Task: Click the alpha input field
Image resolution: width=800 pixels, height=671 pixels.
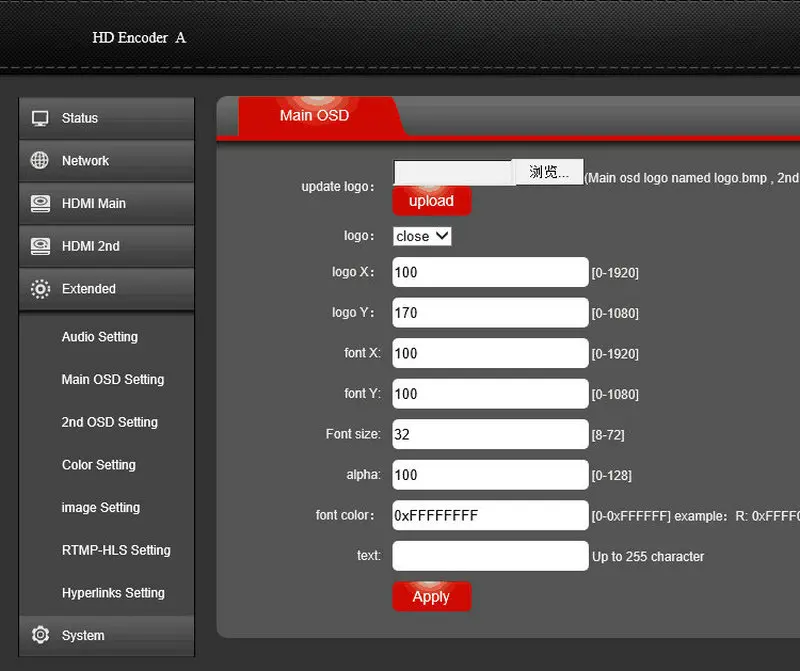Action: click(x=490, y=475)
